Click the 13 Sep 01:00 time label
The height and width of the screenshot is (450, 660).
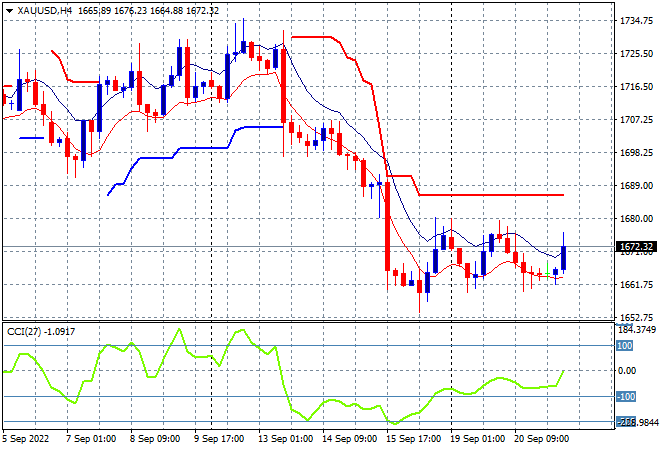(x=285, y=439)
